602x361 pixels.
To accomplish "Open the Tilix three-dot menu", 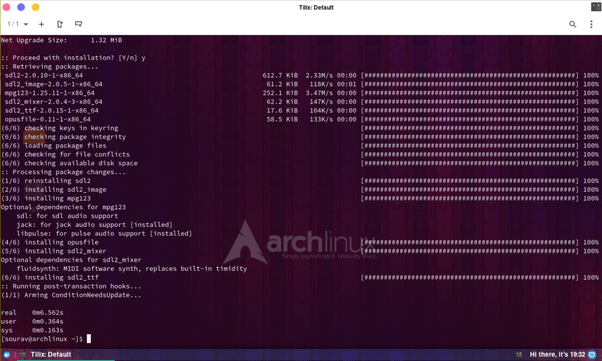I will pyautogui.click(x=591, y=24).
